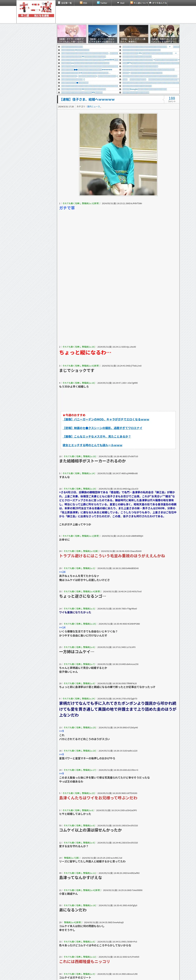
Task: Open the 令和のJK anime thumbnail article
Action: pos(164,34)
